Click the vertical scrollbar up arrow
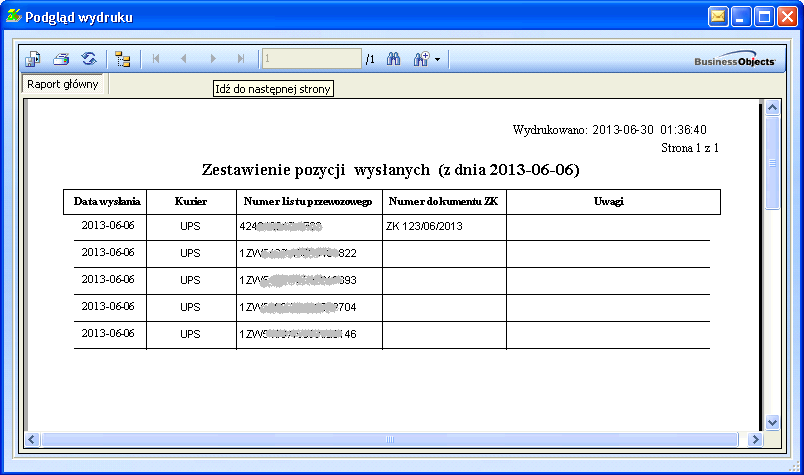 [772, 109]
